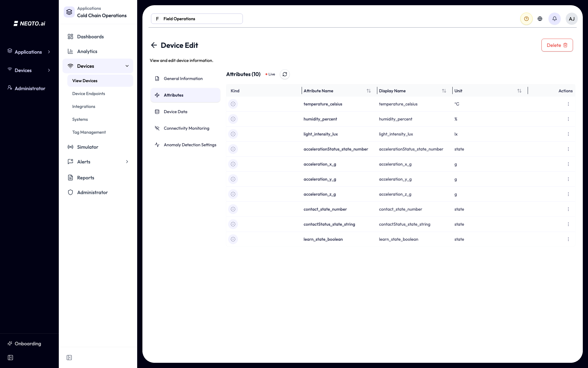Collapse the Devices menu section
This screenshot has width=588, height=368.
pos(127,66)
